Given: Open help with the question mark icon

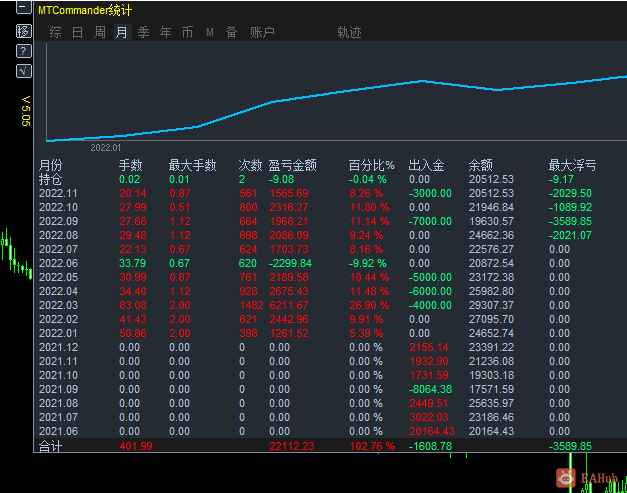Looking at the screenshot, I should click(24, 51).
